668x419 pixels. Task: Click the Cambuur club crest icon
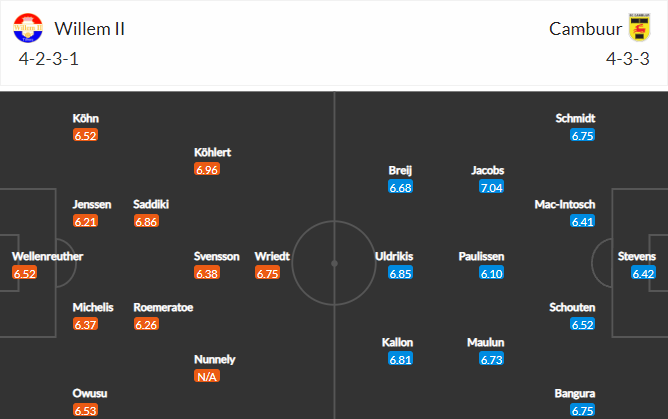[639, 28]
